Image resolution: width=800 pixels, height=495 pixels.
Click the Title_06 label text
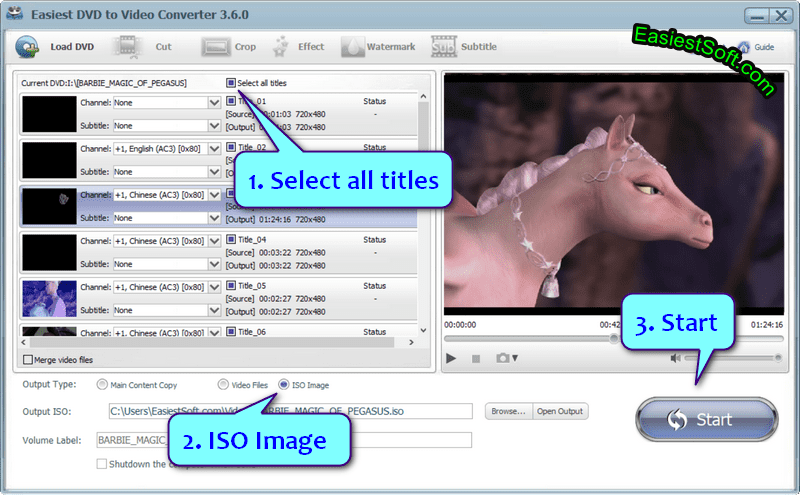252,332
